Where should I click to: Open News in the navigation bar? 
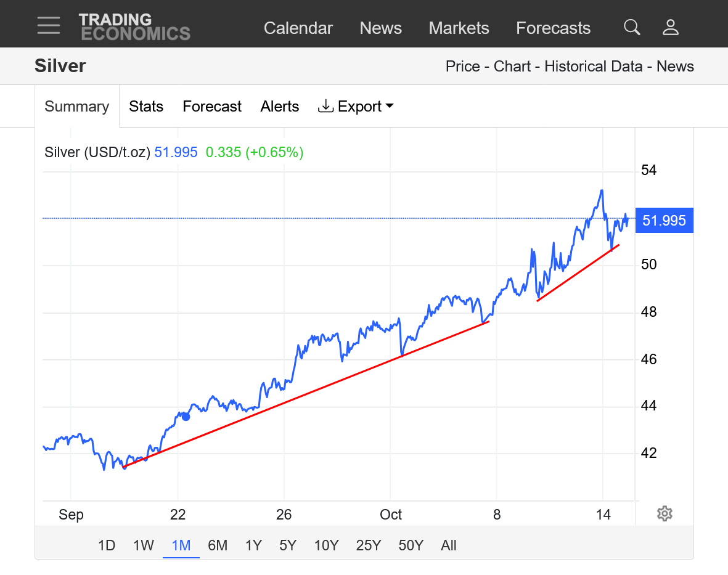[380, 28]
